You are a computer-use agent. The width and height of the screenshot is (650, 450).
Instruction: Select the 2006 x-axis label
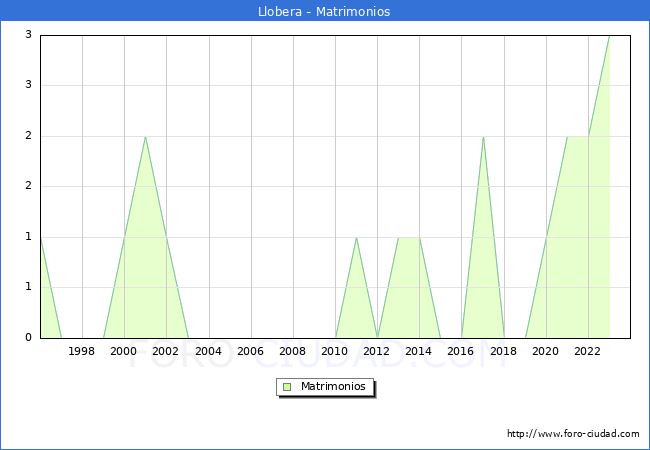(251, 351)
